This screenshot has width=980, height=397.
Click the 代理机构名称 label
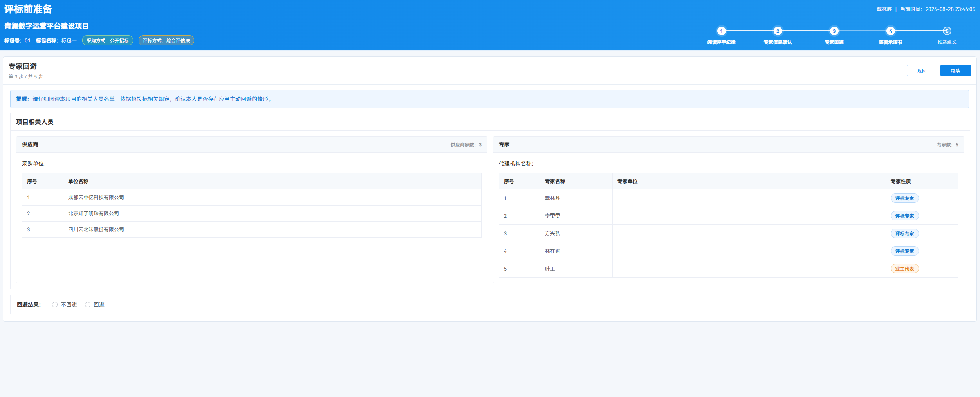[516, 164]
